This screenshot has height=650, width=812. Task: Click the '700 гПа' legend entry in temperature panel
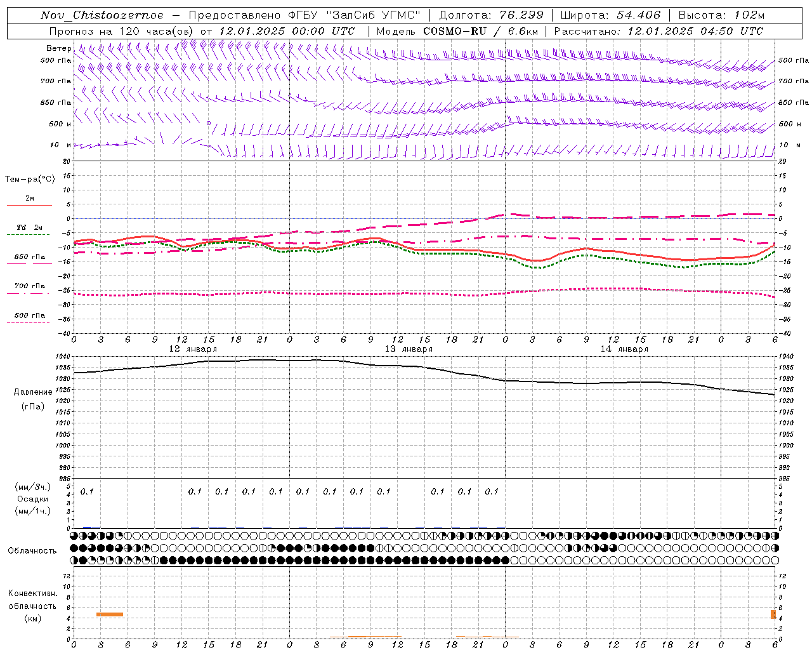point(29,286)
